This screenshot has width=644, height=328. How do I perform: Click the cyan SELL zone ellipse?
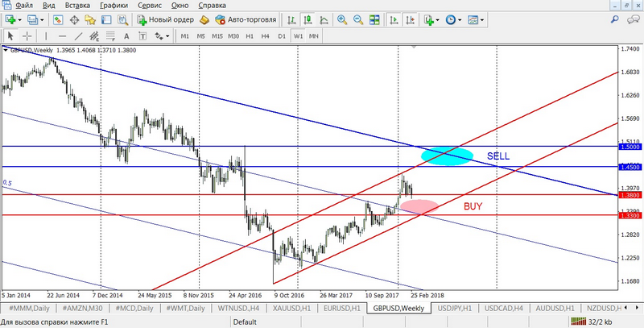coord(447,156)
